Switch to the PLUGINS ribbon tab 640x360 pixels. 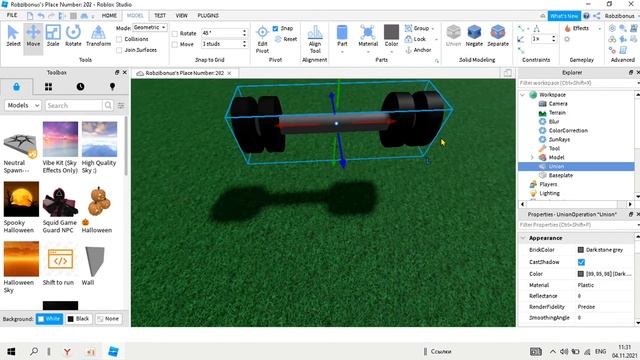[208, 16]
